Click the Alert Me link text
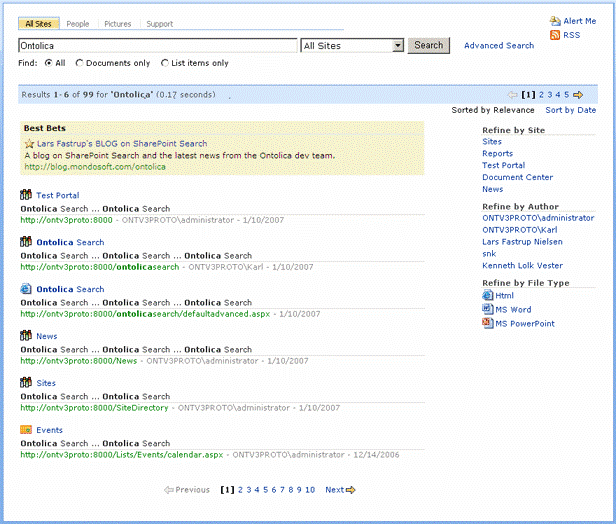The image size is (616, 524). tap(580, 21)
